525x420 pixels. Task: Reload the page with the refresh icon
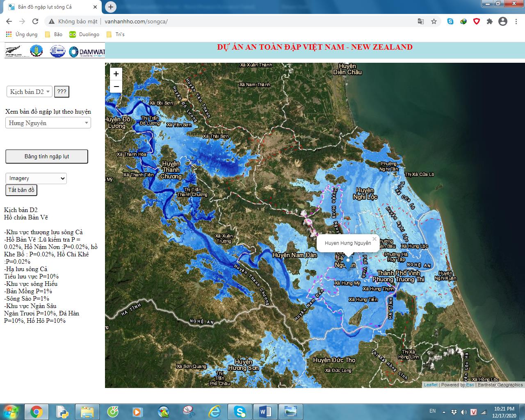35,21
